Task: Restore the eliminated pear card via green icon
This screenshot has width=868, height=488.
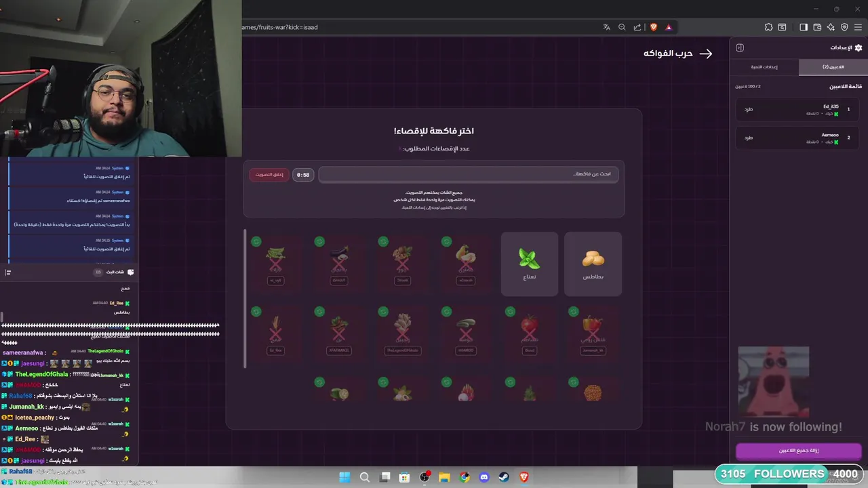Action: [x=446, y=241]
